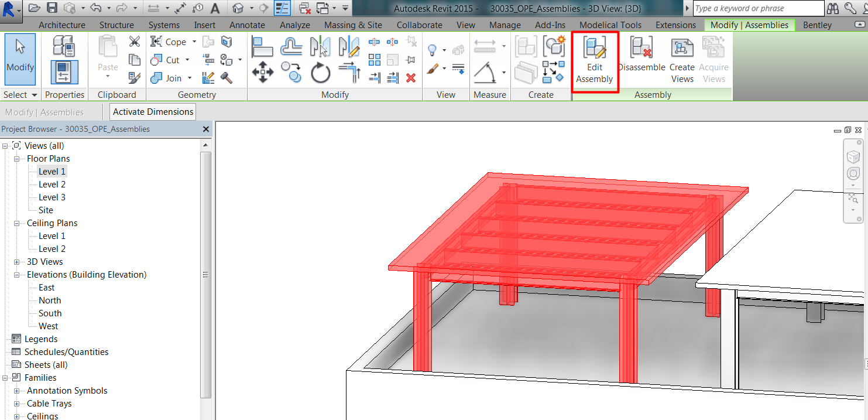Select the Align tool
The width and height of the screenshot is (868, 420).
(263, 46)
